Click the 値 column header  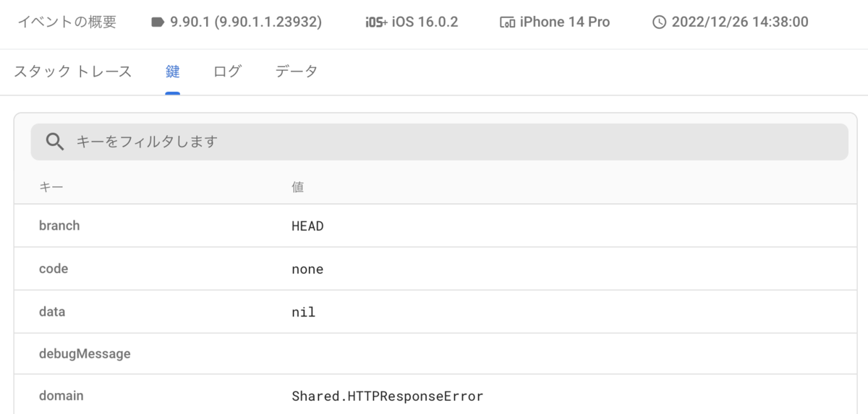click(x=297, y=187)
